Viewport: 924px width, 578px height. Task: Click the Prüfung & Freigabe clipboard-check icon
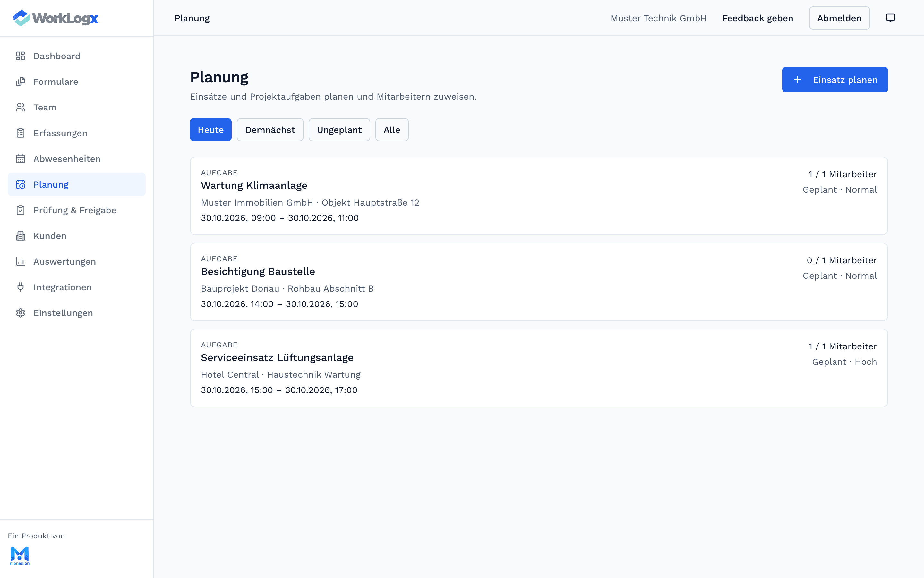[21, 210]
